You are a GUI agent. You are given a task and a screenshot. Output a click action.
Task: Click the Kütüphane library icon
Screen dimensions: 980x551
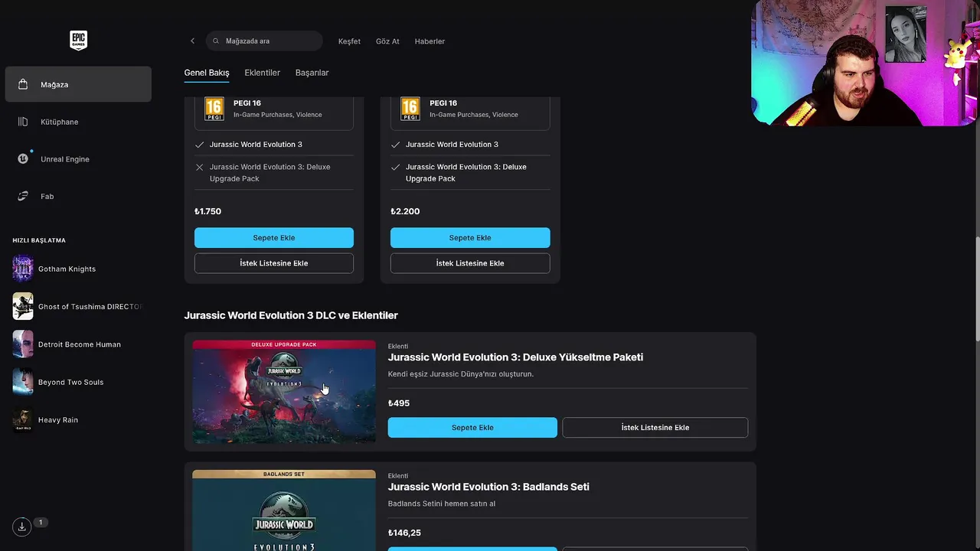point(23,122)
